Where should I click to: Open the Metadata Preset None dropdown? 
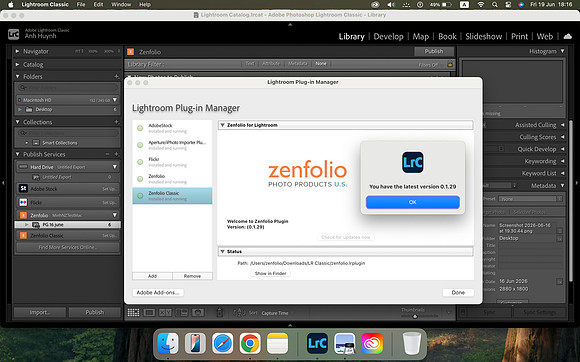[x=530, y=199]
